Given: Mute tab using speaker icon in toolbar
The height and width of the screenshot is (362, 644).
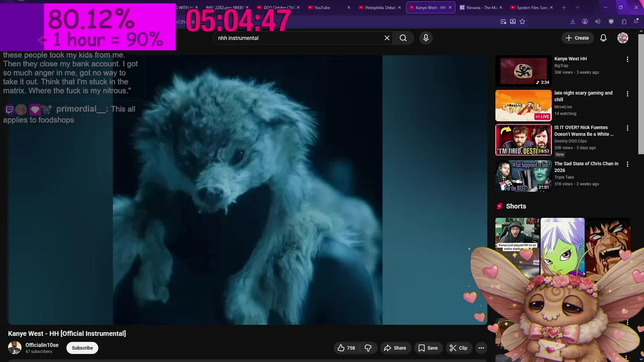Looking at the screenshot, I should 598,22.
